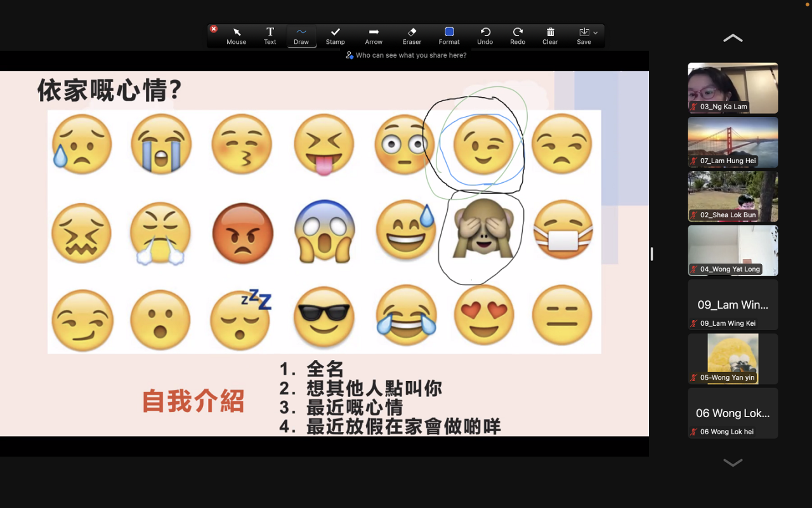Click the tears of joy emoji
812x508 pixels.
(x=406, y=315)
